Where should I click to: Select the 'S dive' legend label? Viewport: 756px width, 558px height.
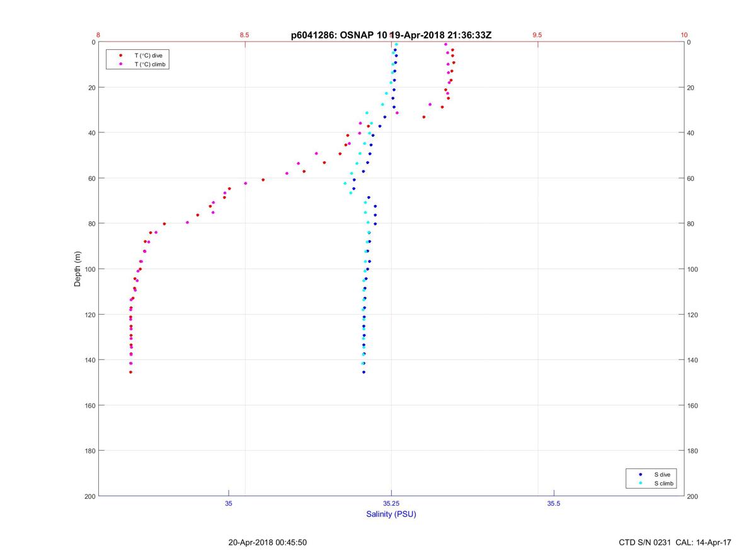pyautogui.click(x=663, y=474)
